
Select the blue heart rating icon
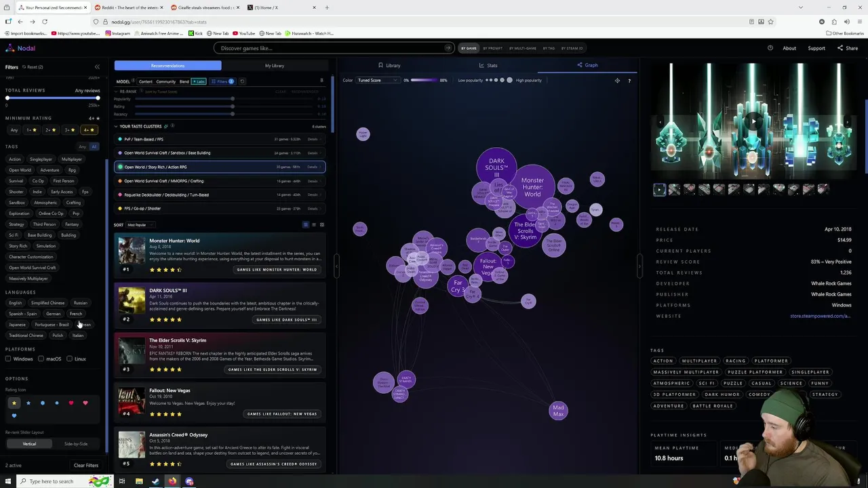[x=14, y=415]
